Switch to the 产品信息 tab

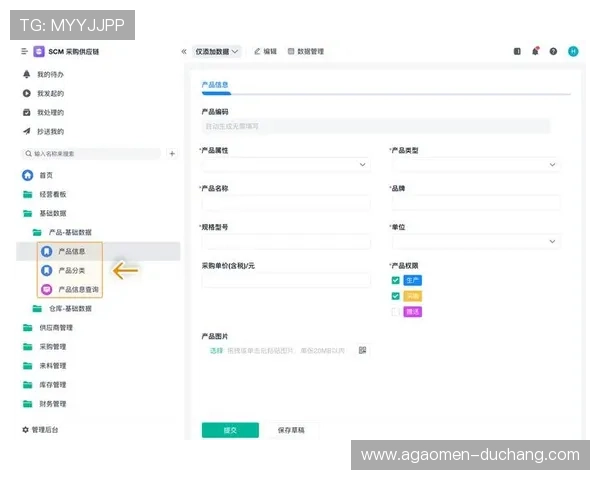pos(215,85)
